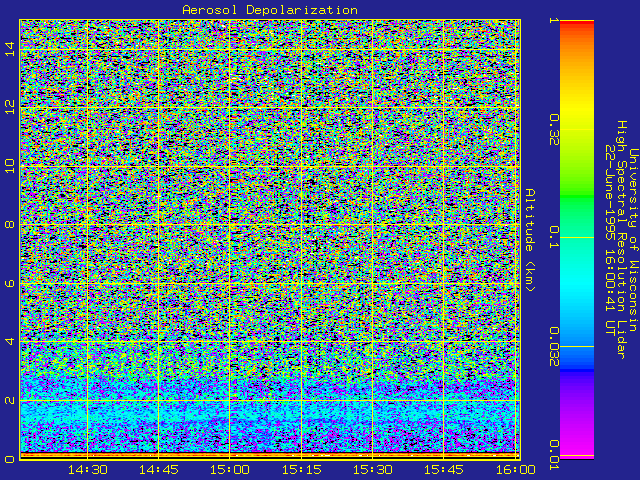This screenshot has height=480, width=640.
Task: Click the 12 km altitude axis label
Action: [9, 107]
